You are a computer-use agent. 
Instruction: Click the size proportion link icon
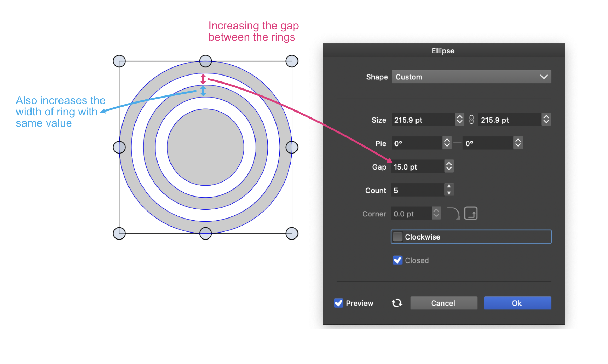471,120
